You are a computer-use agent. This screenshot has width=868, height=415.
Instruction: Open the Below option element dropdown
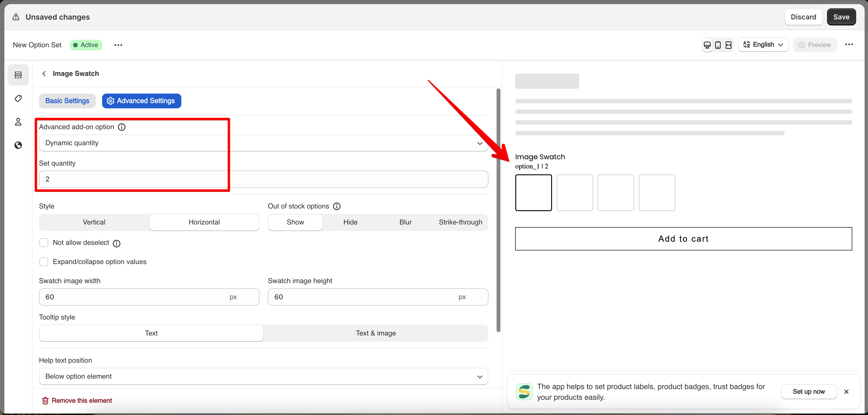[x=263, y=376]
